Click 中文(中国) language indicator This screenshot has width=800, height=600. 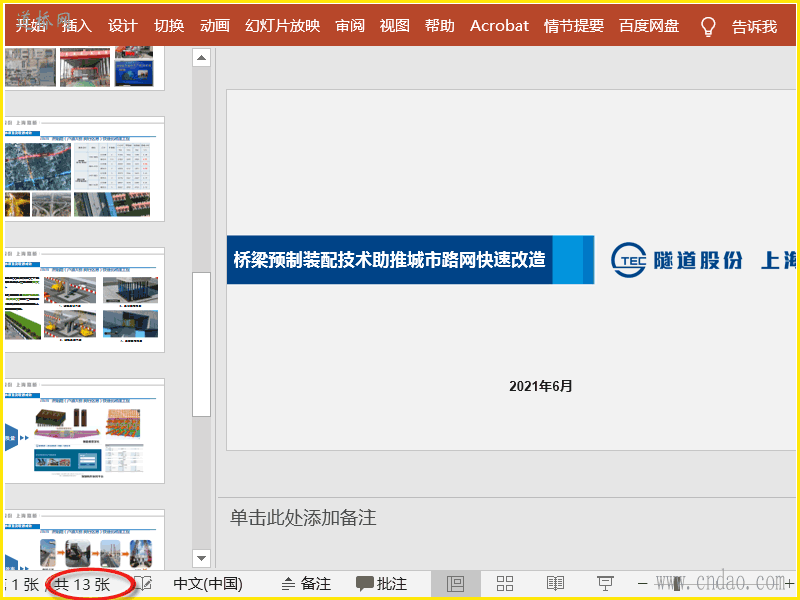[x=208, y=584]
